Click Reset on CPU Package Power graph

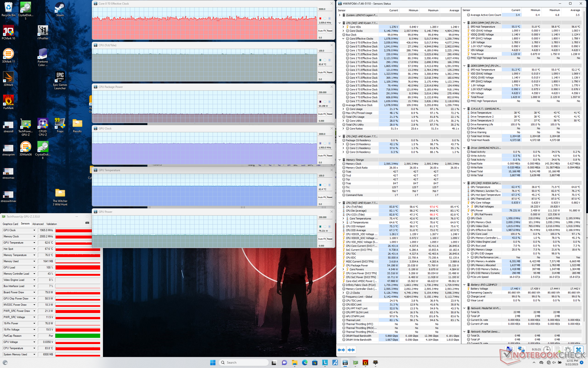(x=330, y=114)
